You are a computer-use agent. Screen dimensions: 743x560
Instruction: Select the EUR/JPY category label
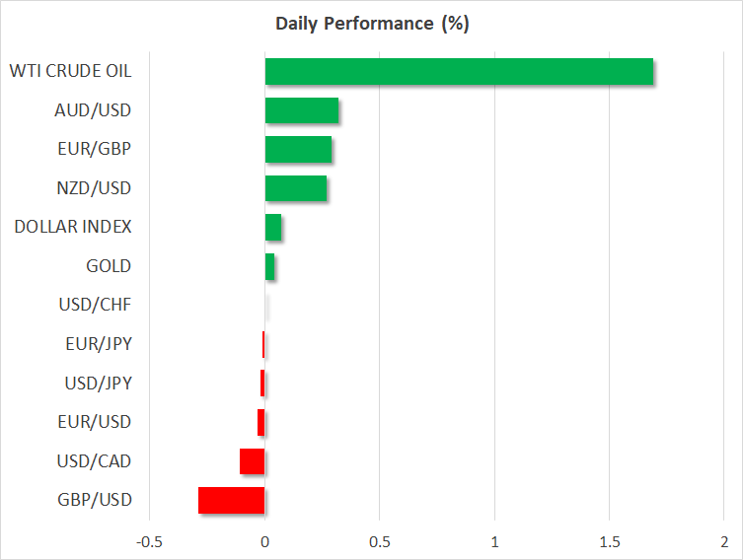[97, 344]
